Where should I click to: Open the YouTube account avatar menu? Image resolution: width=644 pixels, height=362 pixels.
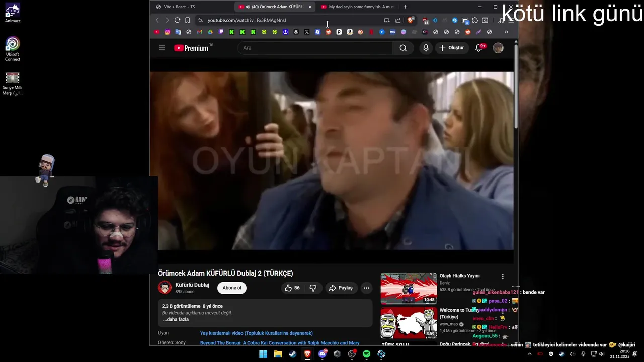pyautogui.click(x=498, y=48)
